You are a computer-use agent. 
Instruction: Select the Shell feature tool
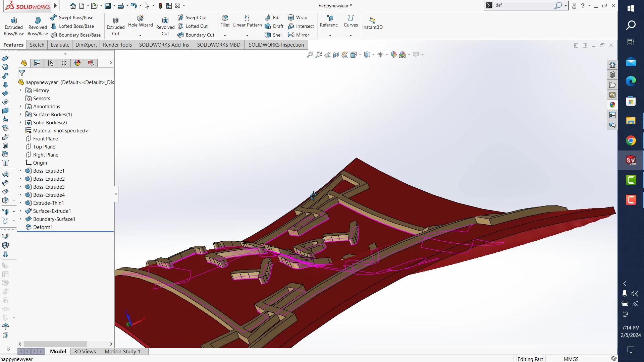click(274, 35)
